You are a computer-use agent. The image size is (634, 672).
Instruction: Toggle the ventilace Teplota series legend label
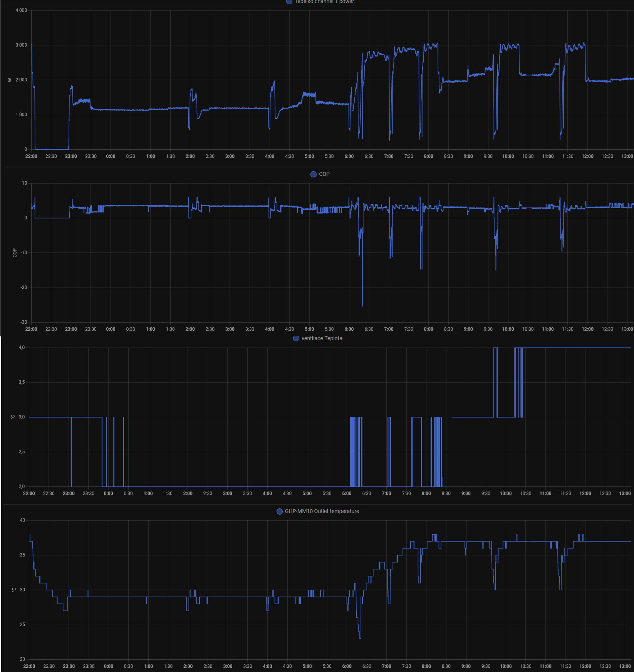(322, 338)
